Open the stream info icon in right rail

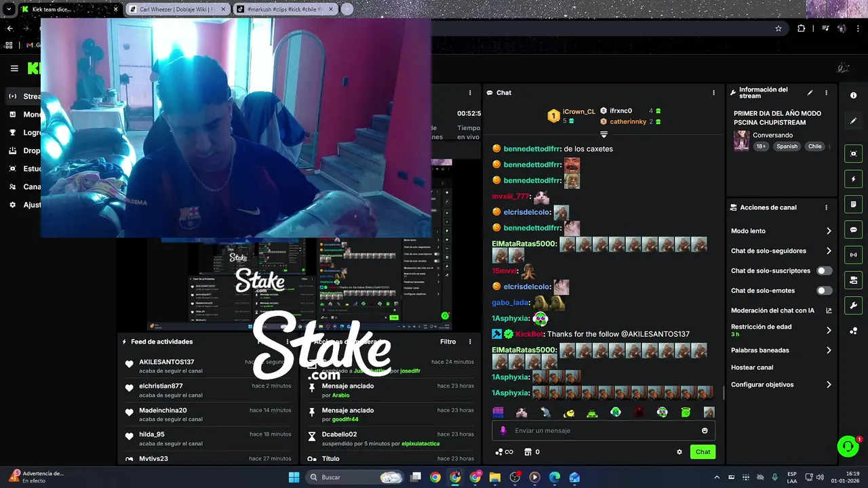pos(853,96)
